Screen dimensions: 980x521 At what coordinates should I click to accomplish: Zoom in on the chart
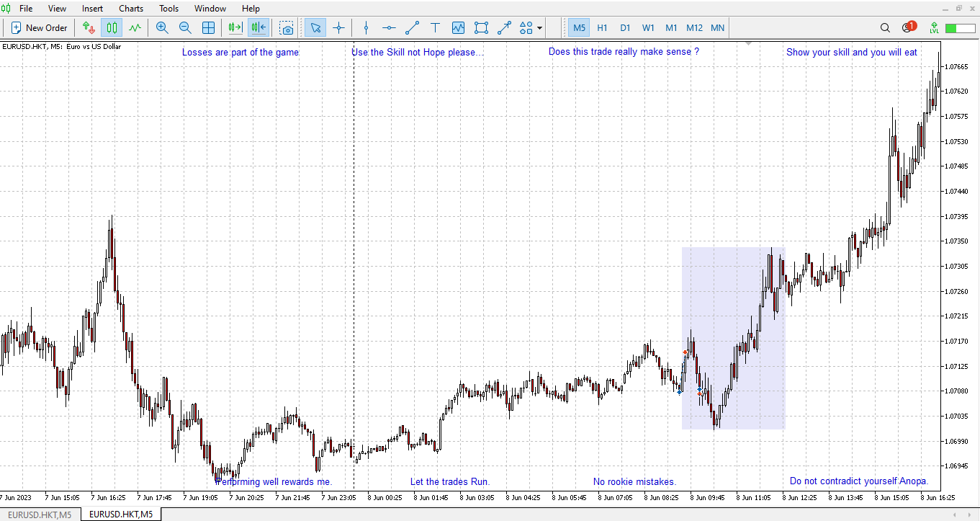162,27
